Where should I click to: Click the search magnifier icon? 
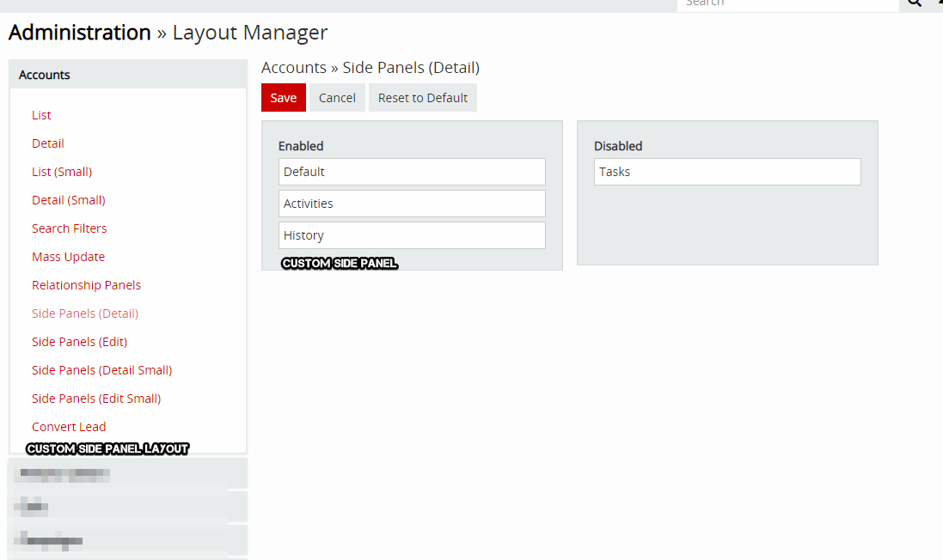point(914,3)
